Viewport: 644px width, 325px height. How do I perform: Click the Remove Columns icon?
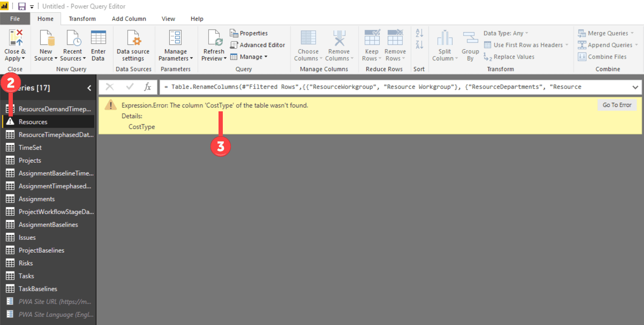click(339, 38)
